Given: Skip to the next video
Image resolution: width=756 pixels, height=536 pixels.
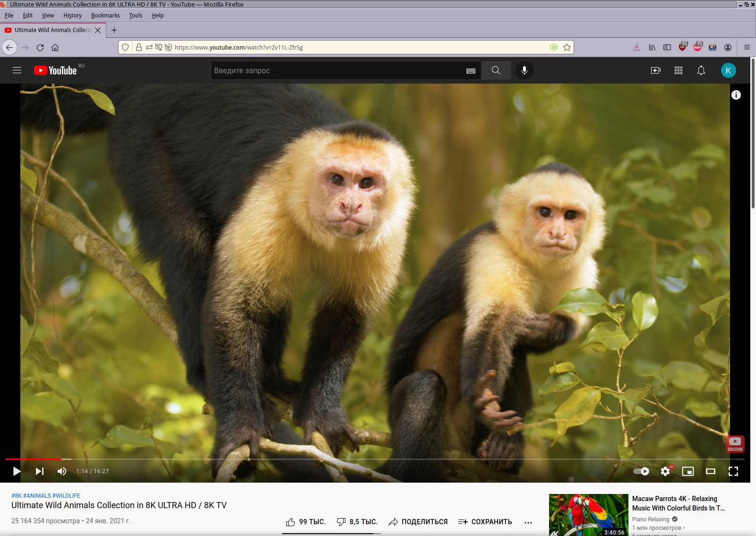Looking at the screenshot, I should click(x=40, y=471).
